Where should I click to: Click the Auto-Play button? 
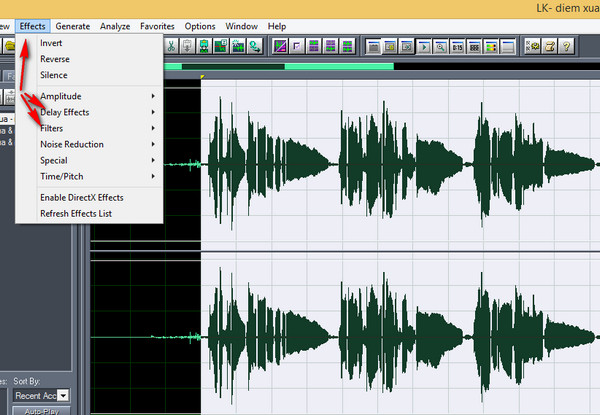click(41, 411)
